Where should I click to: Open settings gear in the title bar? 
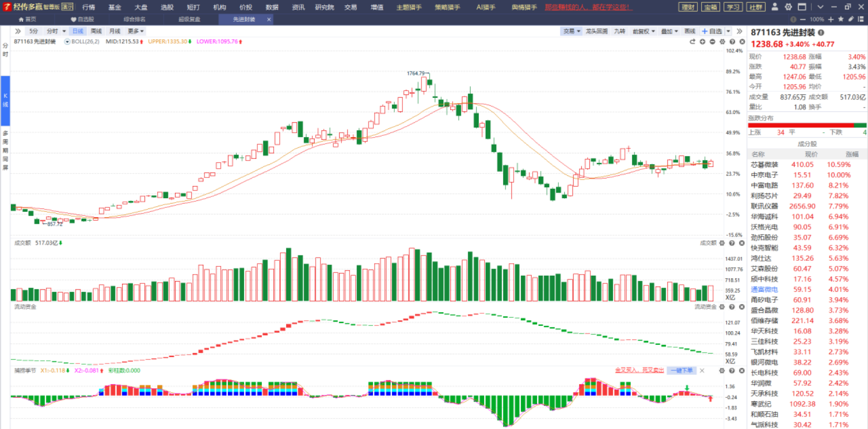click(788, 7)
